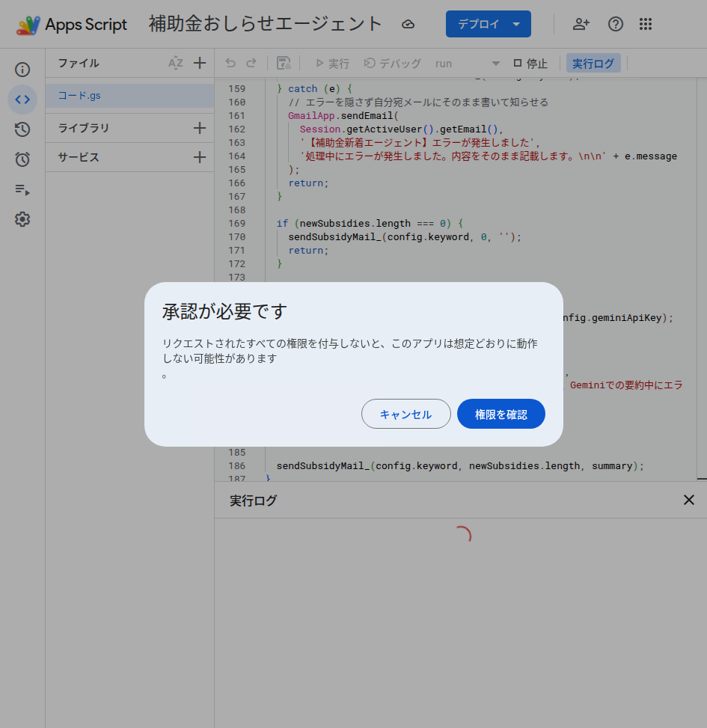Click the 承認が必要です dialog title

point(224,311)
